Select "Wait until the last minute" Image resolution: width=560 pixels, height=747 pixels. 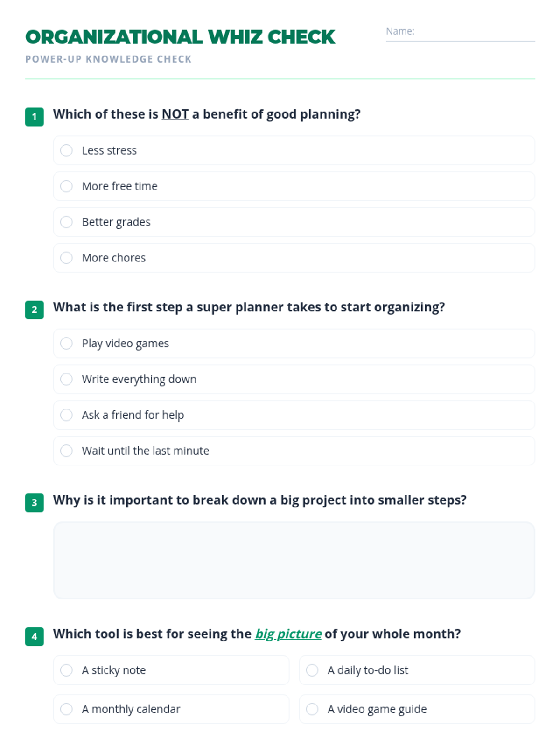67,451
